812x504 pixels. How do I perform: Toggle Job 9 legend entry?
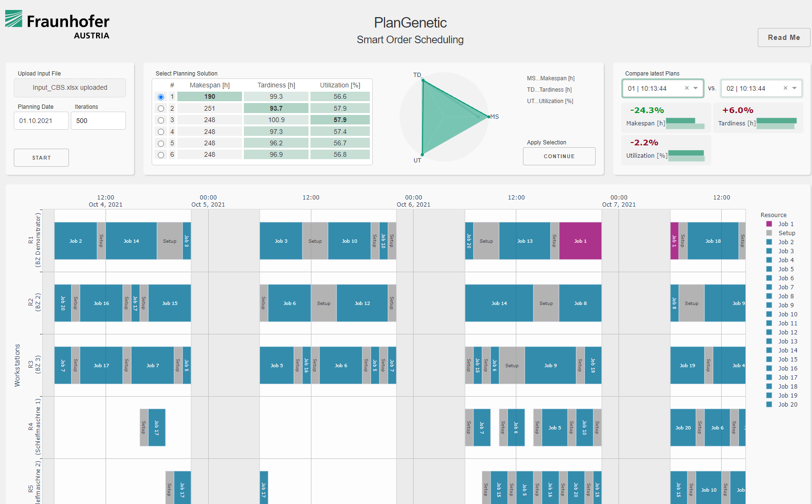780,305
